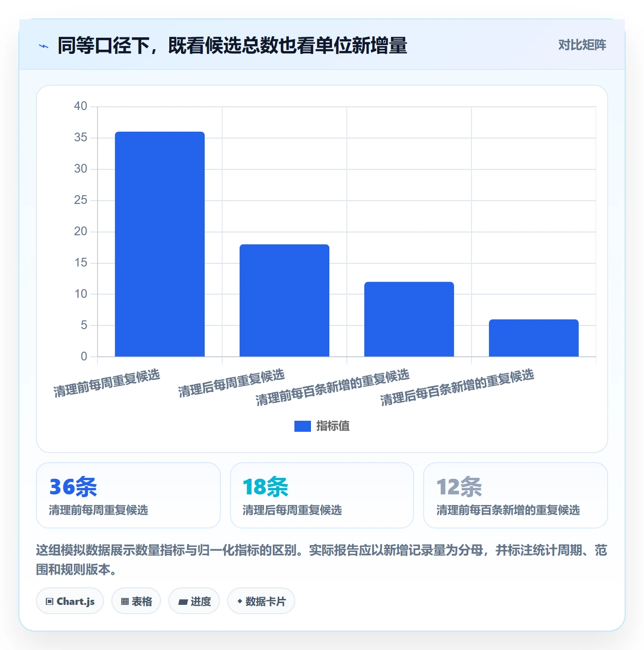Click x-axis label 清理前每百条新增的重复候选
644x650 pixels.
333,387
